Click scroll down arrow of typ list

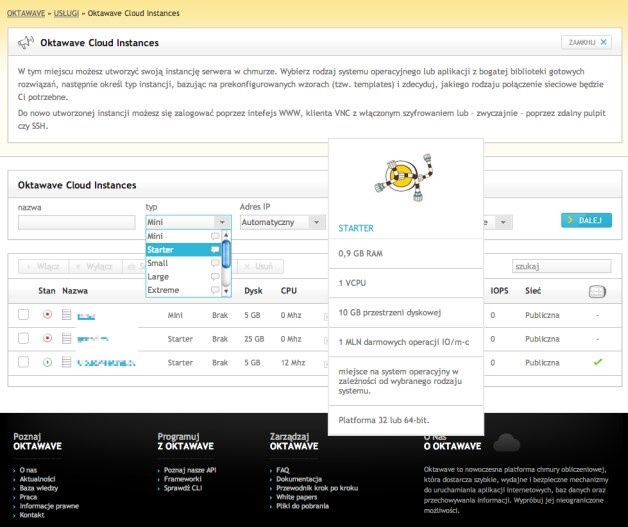click(226, 291)
